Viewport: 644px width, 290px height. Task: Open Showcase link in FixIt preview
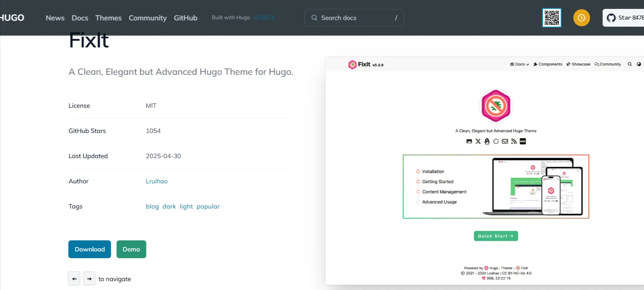(x=578, y=64)
